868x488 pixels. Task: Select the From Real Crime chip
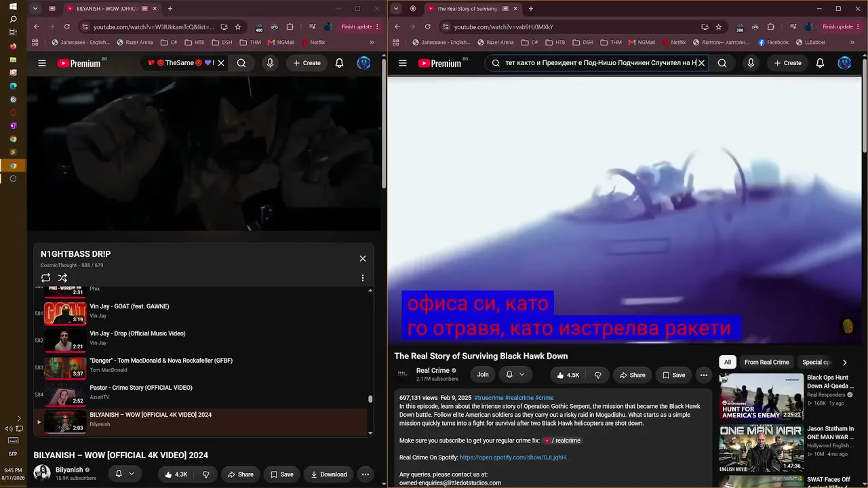[767, 362]
